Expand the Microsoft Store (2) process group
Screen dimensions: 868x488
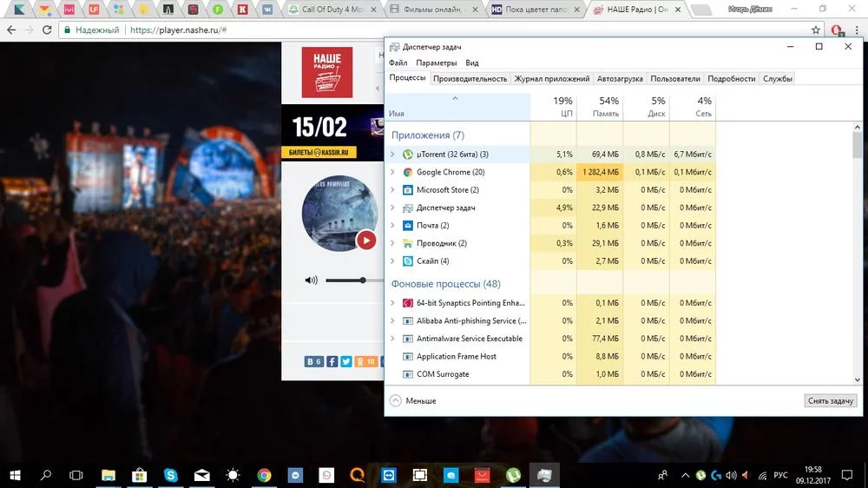(392, 190)
